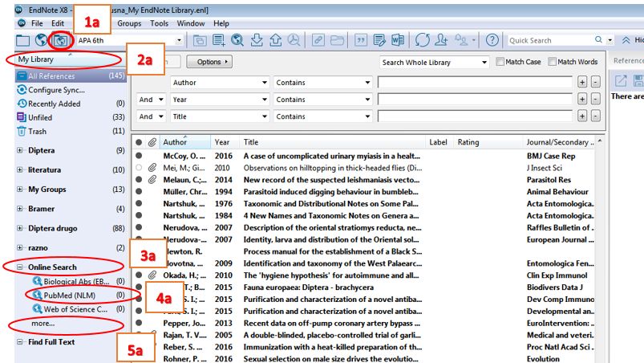Viewport: 644px width, 363px height.
Task: Open the Groups menu
Action: tap(129, 23)
